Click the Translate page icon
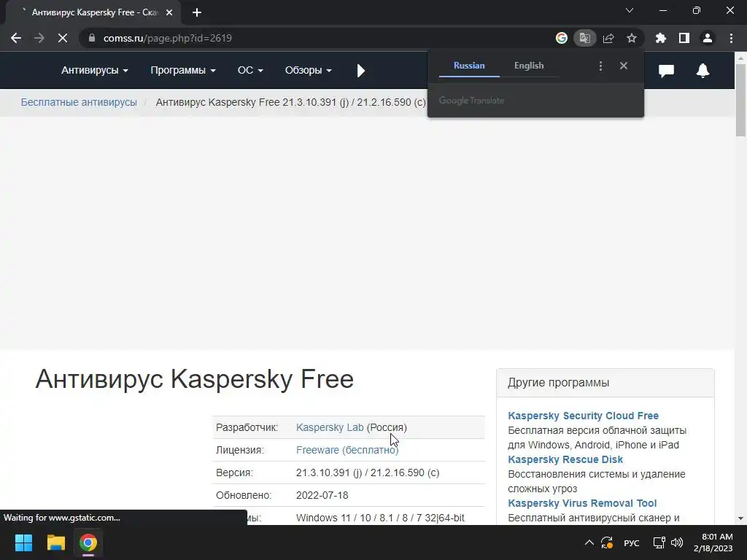 click(585, 38)
